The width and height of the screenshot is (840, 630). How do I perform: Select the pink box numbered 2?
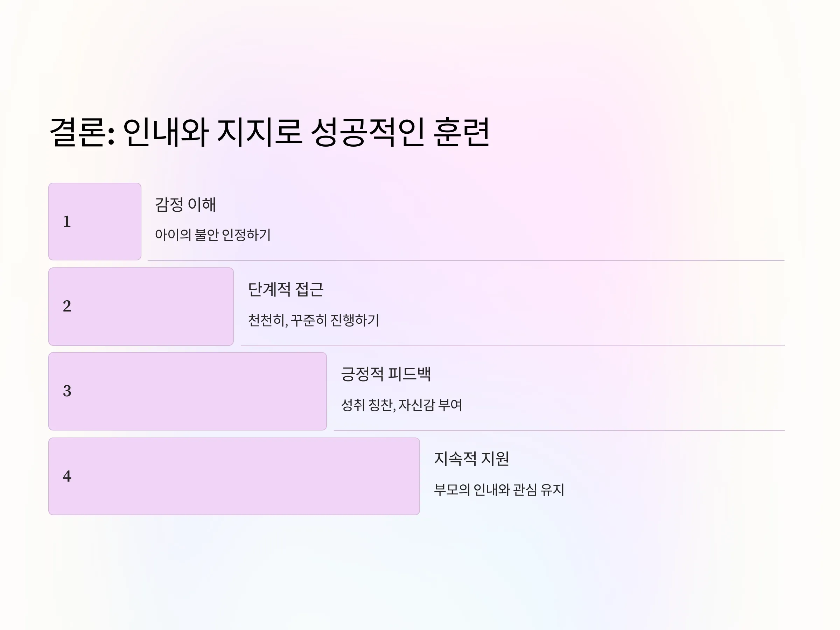pyautogui.click(x=141, y=307)
